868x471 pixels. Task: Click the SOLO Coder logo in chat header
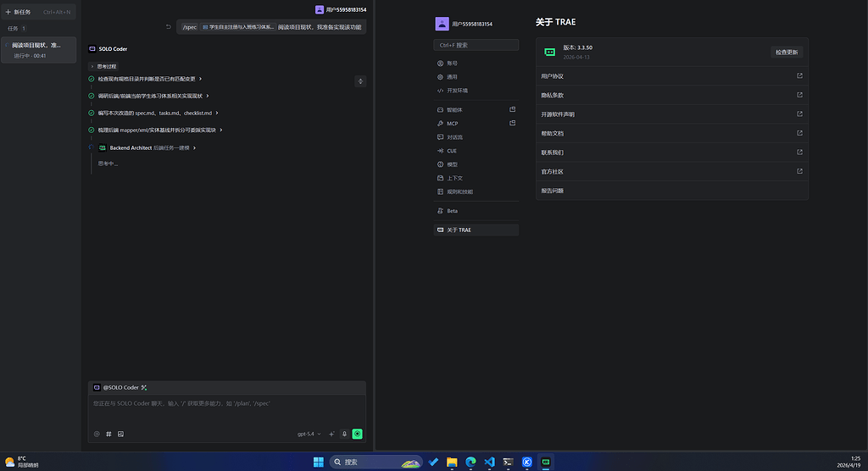(x=92, y=48)
